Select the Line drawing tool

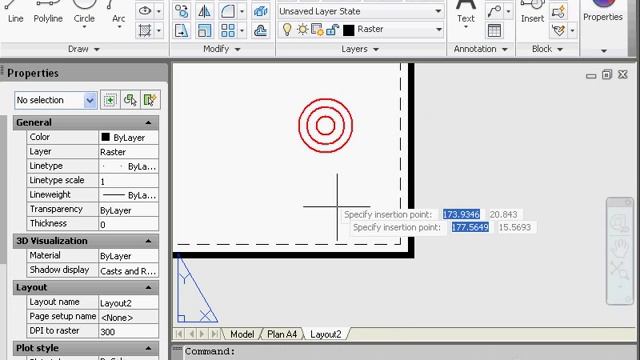tap(15, 12)
